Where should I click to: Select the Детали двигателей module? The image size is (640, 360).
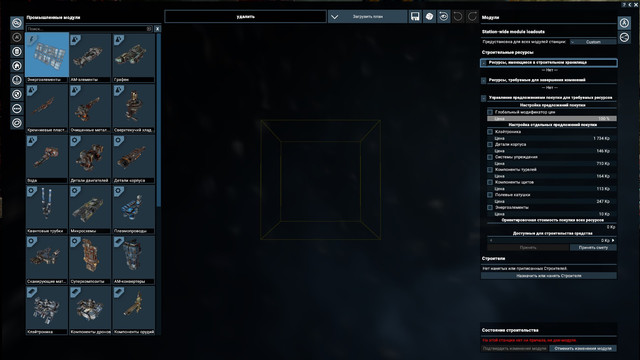click(x=90, y=159)
